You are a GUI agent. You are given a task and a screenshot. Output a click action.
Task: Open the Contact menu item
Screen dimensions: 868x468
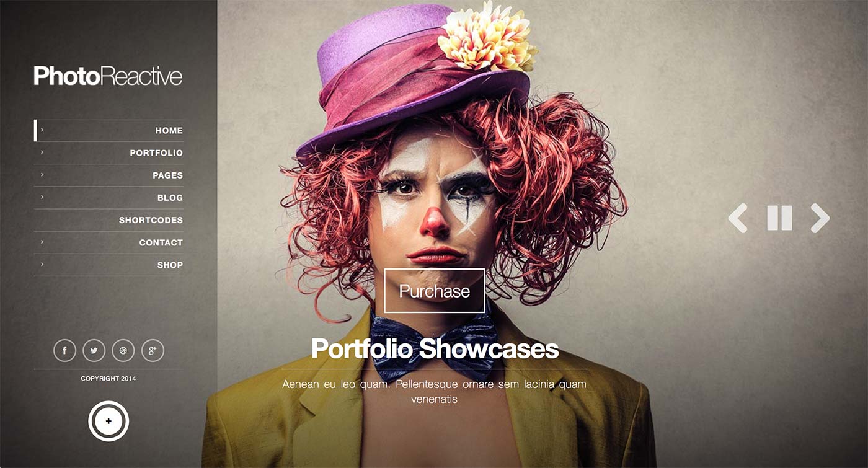[x=108, y=242]
